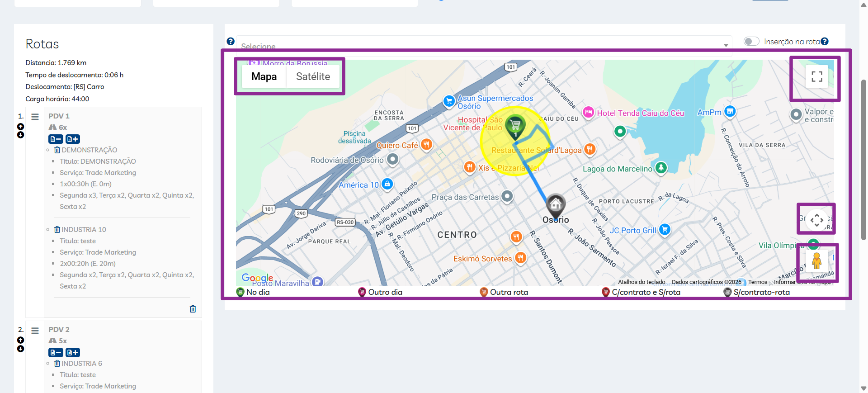
Task: Click the Street View Pegman icon
Action: pos(816,261)
